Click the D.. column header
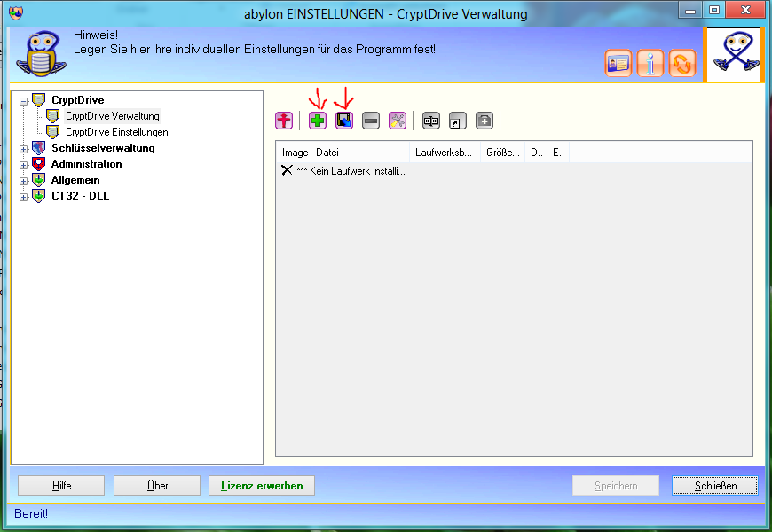The image size is (772, 532). 536,153
